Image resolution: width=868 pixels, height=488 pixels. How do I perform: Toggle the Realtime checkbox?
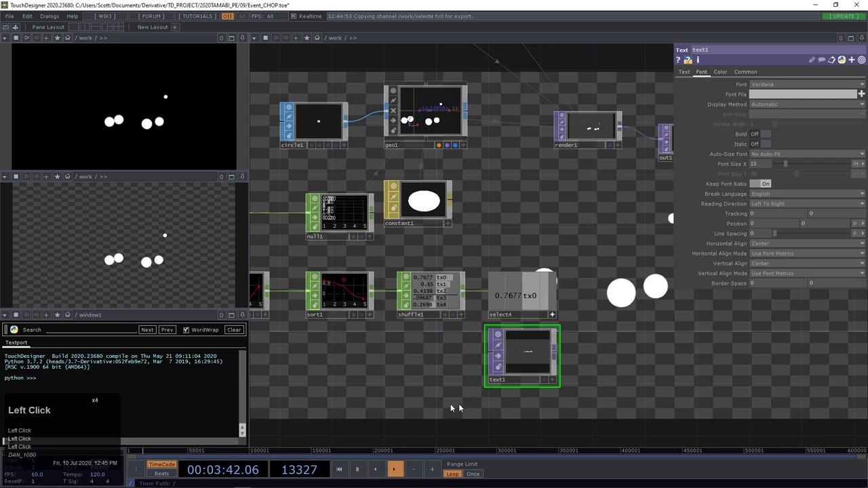[x=294, y=16]
